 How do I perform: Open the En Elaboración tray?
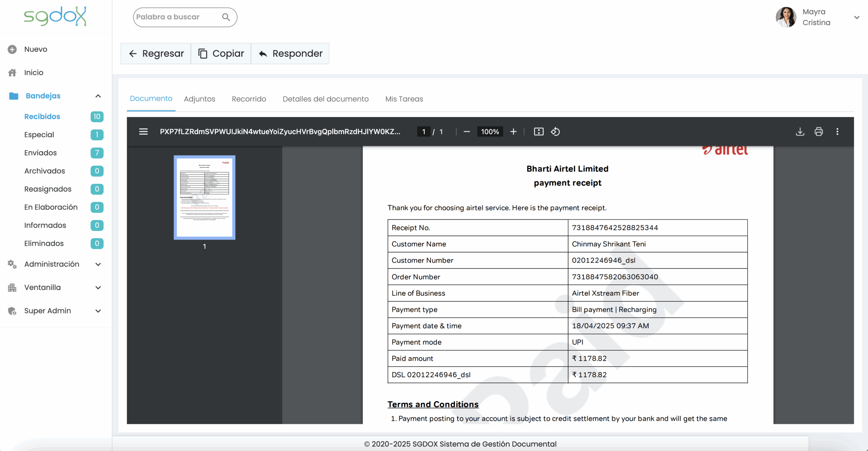[x=51, y=207]
